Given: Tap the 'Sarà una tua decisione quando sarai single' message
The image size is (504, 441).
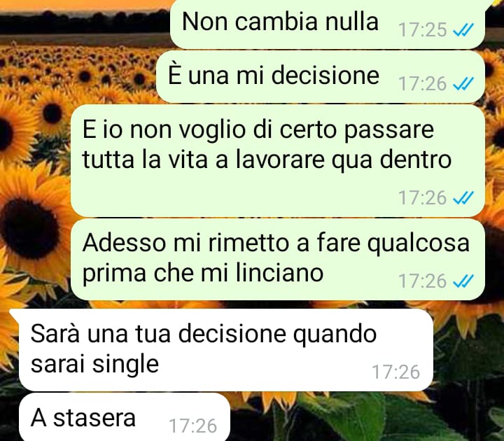Looking at the screenshot, I should (226, 350).
